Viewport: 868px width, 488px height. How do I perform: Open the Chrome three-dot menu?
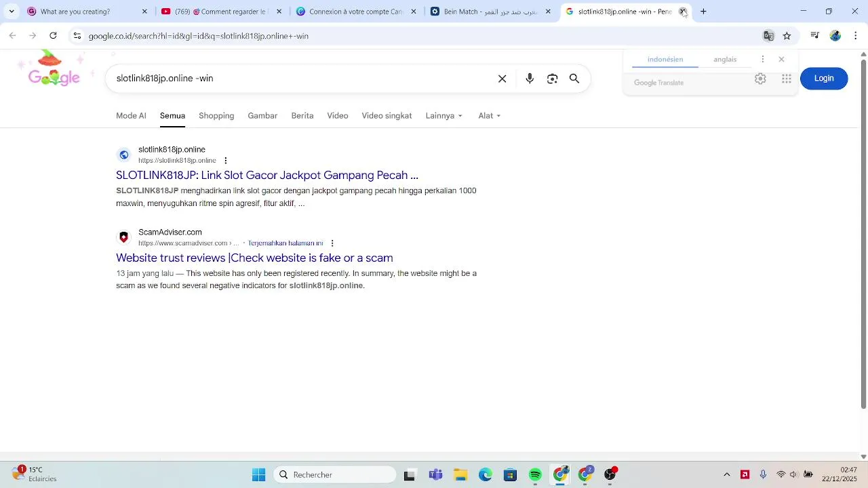point(856,36)
